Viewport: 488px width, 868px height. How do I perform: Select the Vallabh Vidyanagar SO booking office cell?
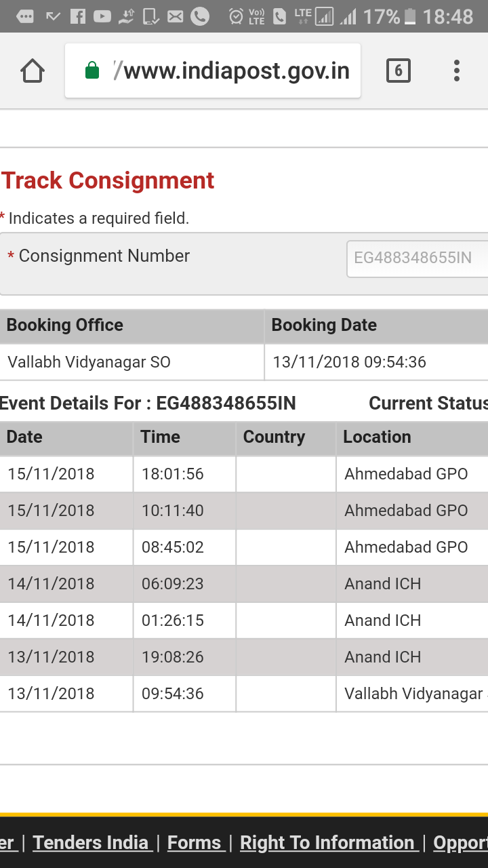89,362
